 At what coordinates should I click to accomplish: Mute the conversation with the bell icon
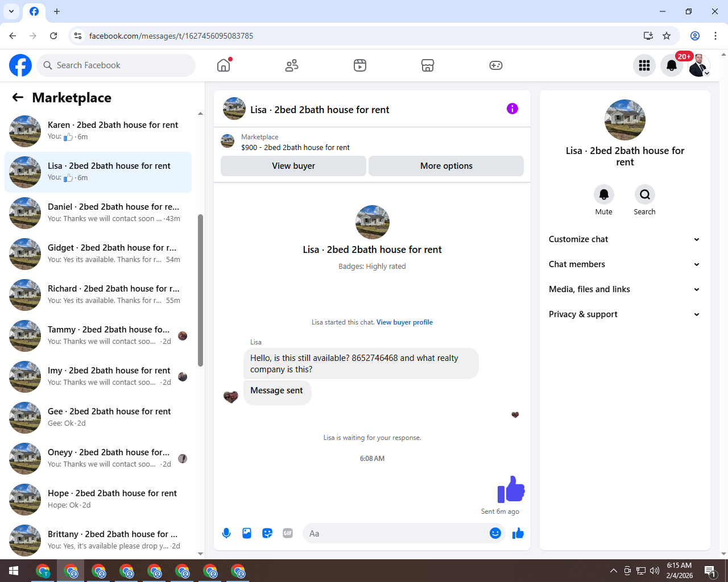pos(604,194)
